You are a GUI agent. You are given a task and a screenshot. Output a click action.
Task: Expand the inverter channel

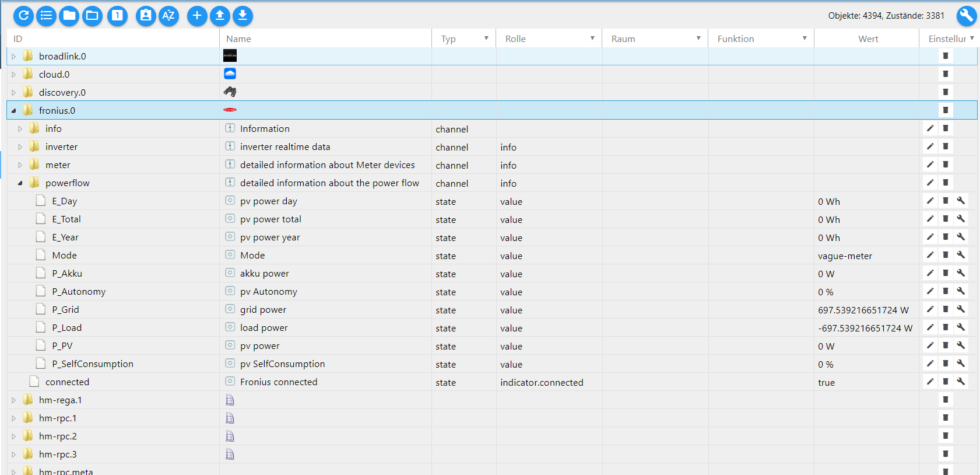point(20,147)
